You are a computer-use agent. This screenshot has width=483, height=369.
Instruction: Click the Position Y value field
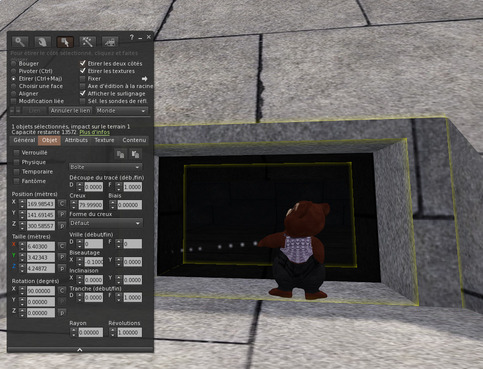(41, 215)
